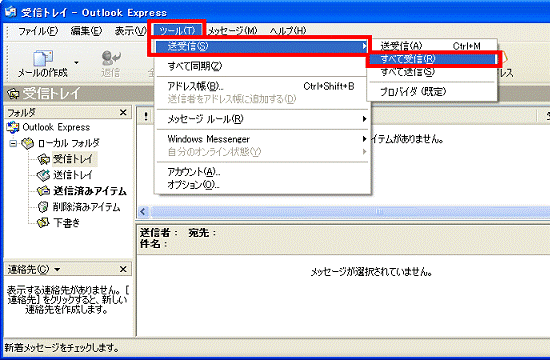Click the 下書き drafts icon

tap(43, 223)
